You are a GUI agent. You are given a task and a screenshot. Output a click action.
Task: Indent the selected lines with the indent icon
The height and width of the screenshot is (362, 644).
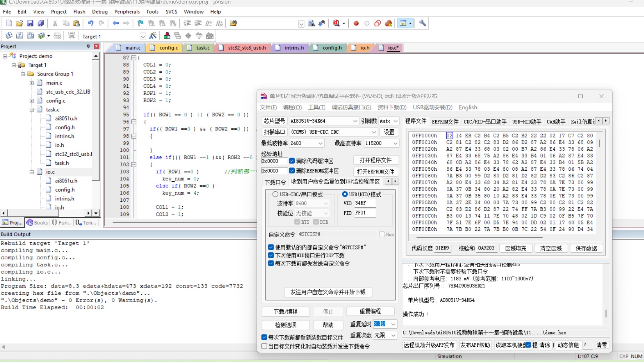click(x=187, y=24)
